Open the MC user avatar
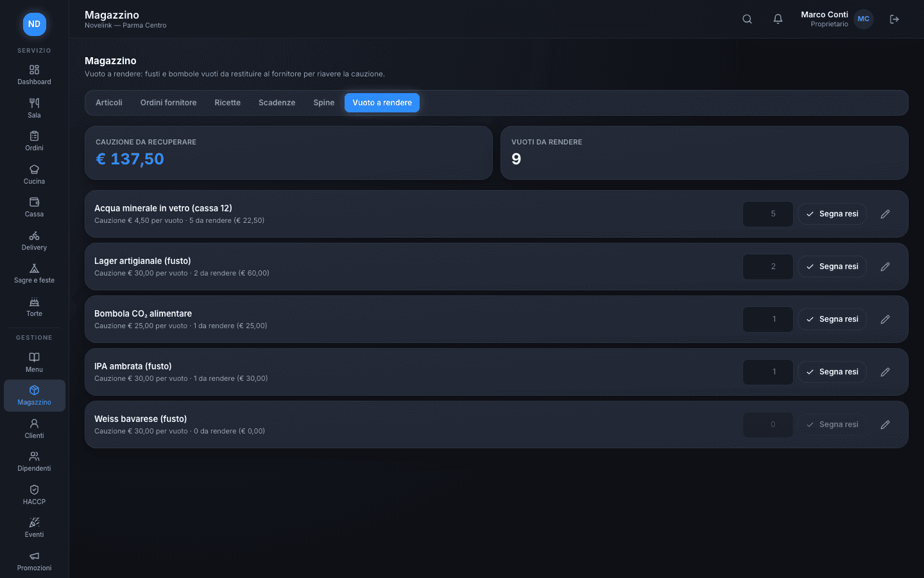 (x=864, y=19)
